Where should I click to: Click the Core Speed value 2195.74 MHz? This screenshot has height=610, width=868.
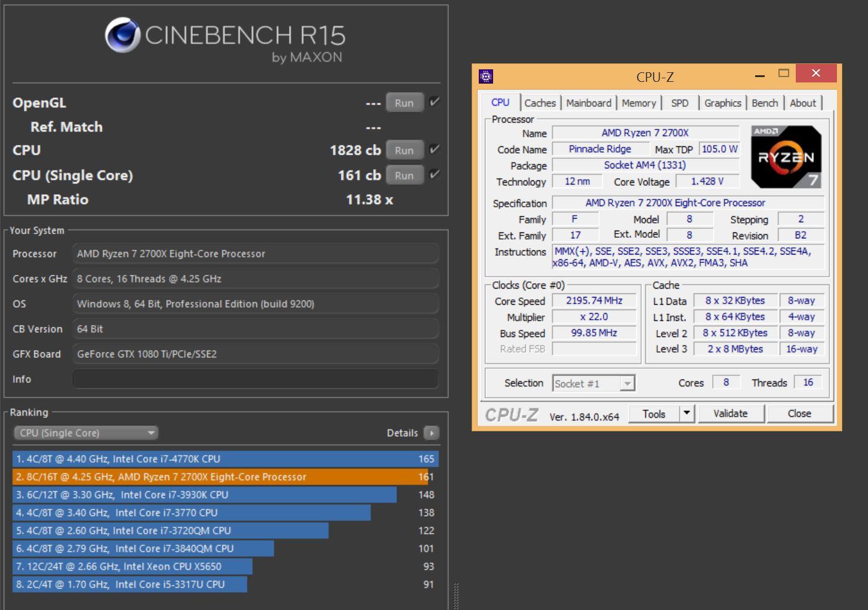click(x=594, y=301)
